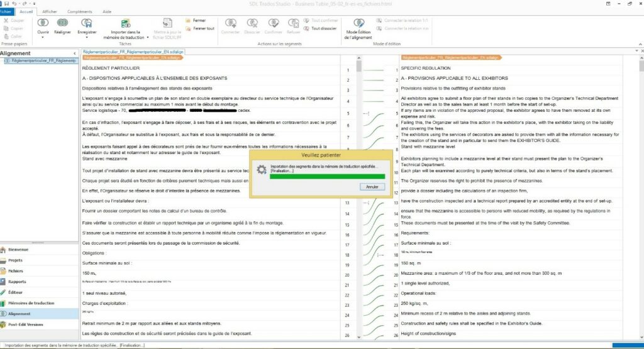Click source segment 'Charges d'exploitation :'
The image size is (644, 349).
105,304
